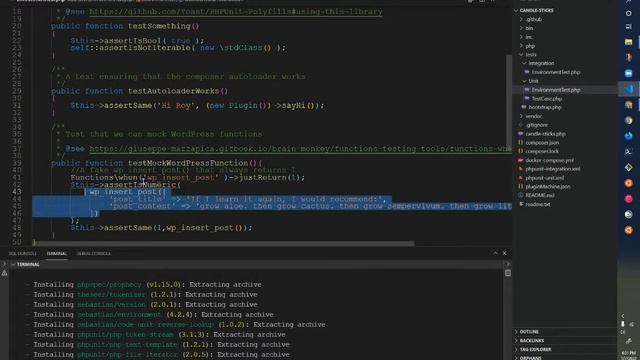This screenshot has height=360, width=640.
Task: Click the sebastian/environment package name in terminal
Action: click(119, 315)
